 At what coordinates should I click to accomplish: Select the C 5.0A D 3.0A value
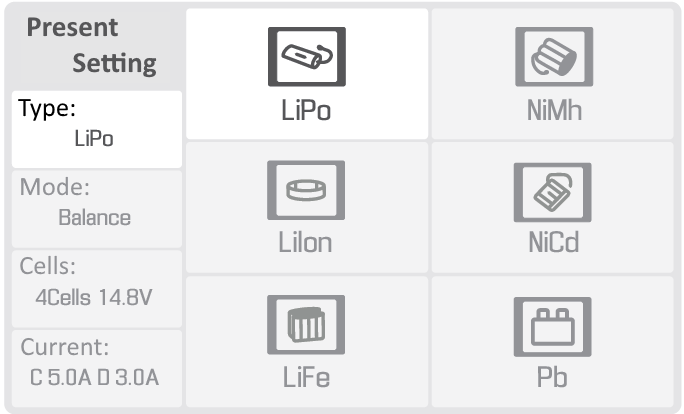[x=94, y=377]
